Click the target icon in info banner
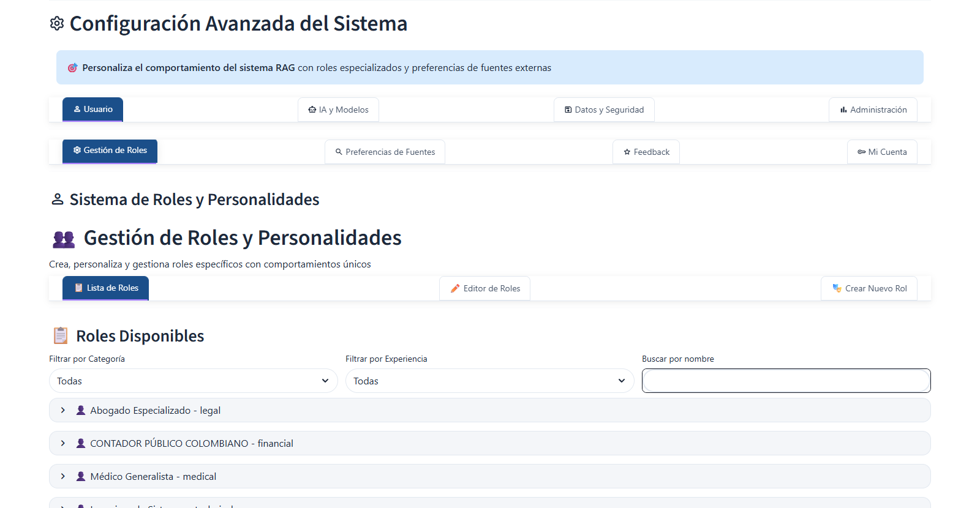Viewport: 980px width, 508px height. click(x=72, y=67)
